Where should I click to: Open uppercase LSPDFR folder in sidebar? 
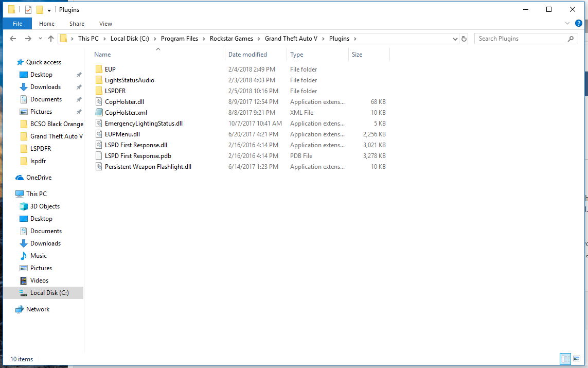pyautogui.click(x=41, y=149)
